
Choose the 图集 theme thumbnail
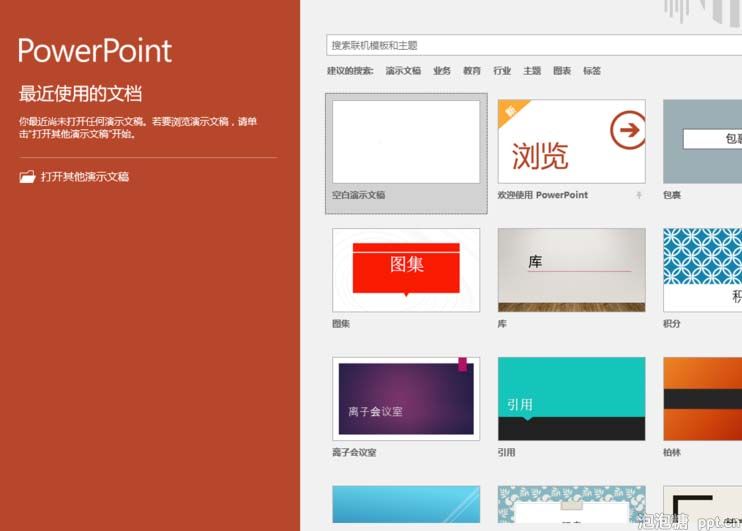point(406,270)
